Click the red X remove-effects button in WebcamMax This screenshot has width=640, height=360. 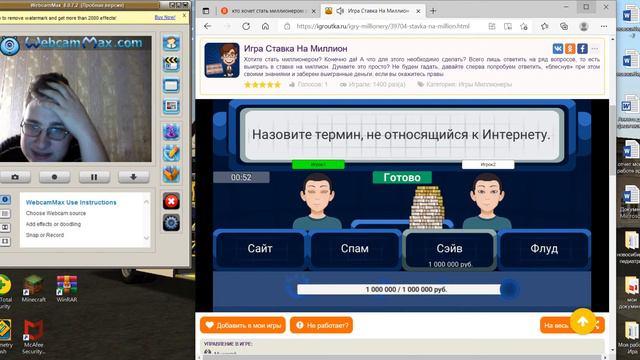click(x=171, y=201)
